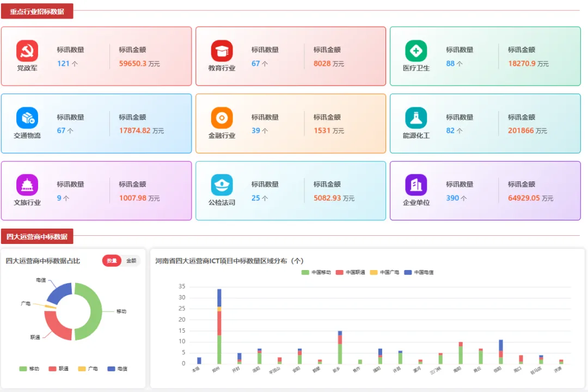Click the 教育行业 graduation cap icon
The width and height of the screenshot is (588, 392).
point(222,51)
